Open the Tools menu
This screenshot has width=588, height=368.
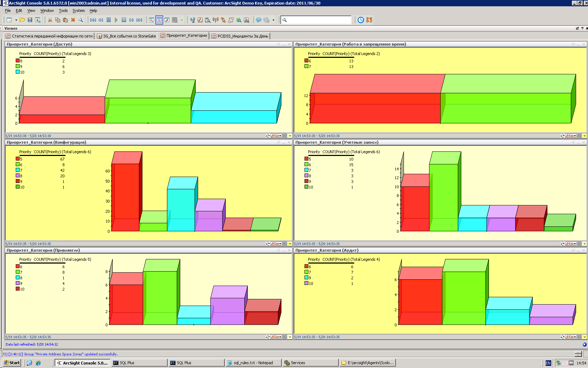click(63, 11)
